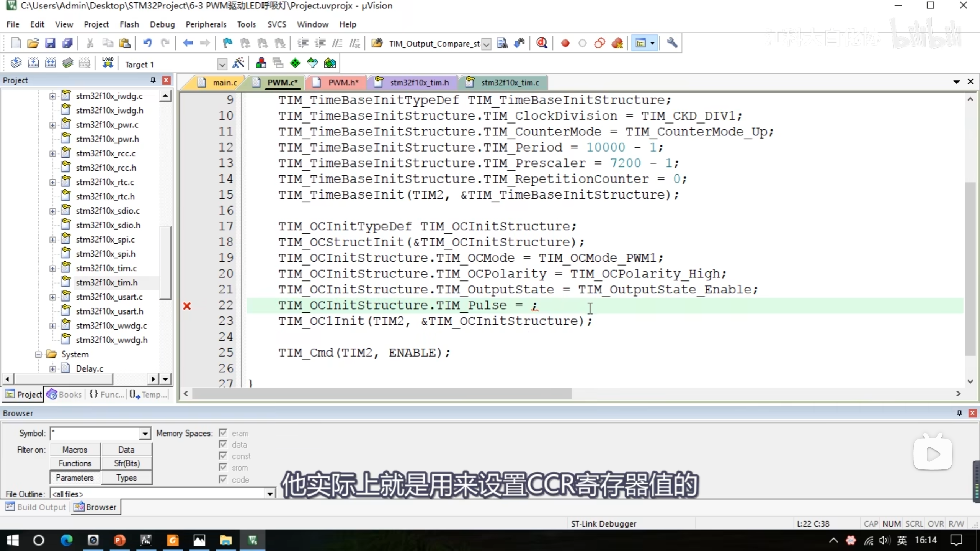This screenshot has width=980, height=551.
Task: Expand the stm32f10x_tim.c tree node
Action: (x=53, y=268)
